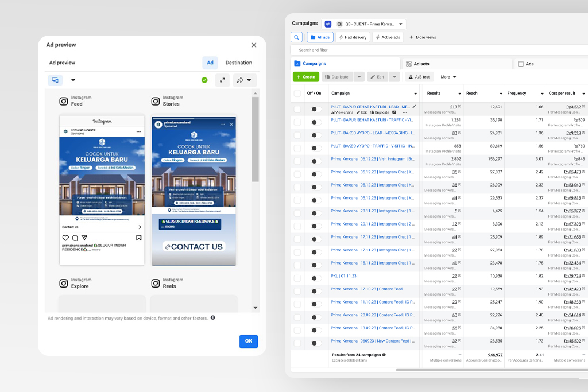The width and height of the screenshot is (588, 392).
Task: Click the Instagram Stories placement icon
Action: pyautogui.click(x=155, y=101)
